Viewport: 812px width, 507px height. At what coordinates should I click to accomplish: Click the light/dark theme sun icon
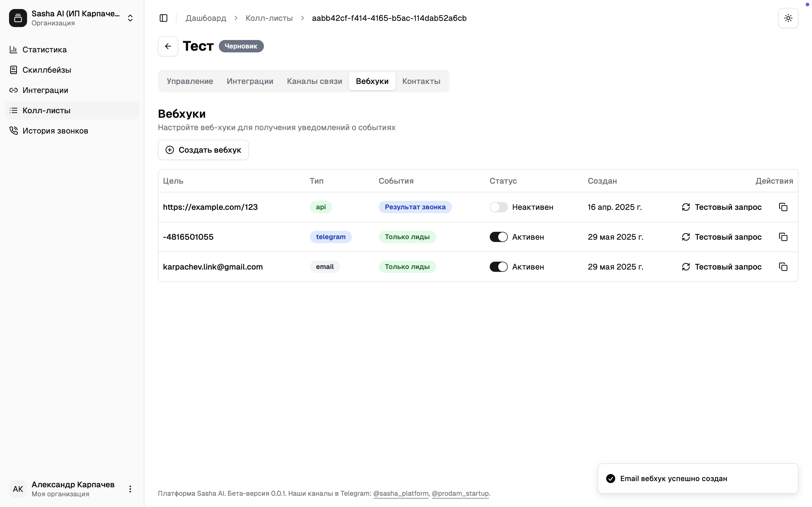pyautogui.click(x=788, y=18)
